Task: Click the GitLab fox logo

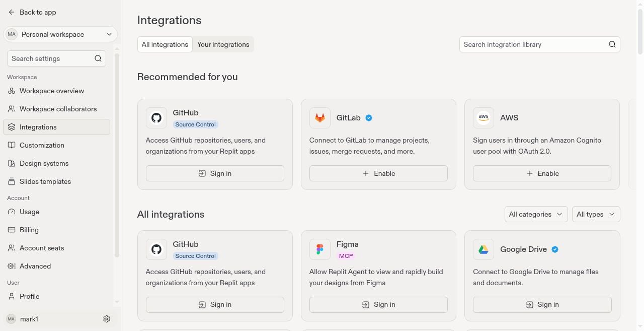Action: coord(320,118)
